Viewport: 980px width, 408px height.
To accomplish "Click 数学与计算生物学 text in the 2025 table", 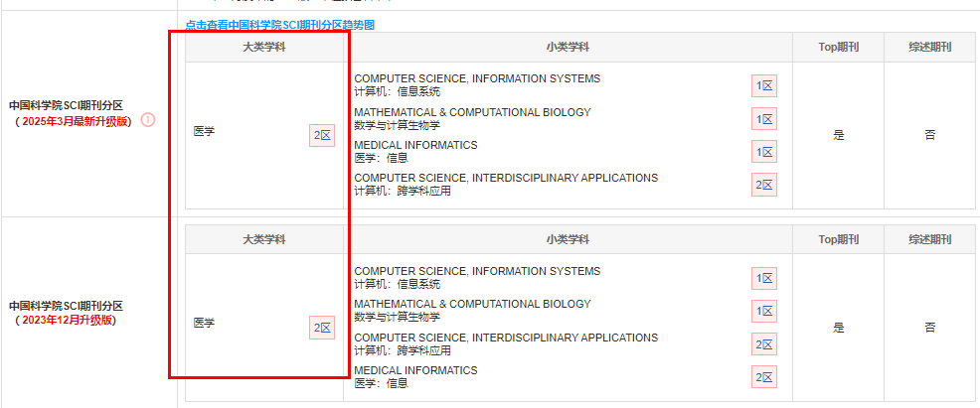I will 397,125.
